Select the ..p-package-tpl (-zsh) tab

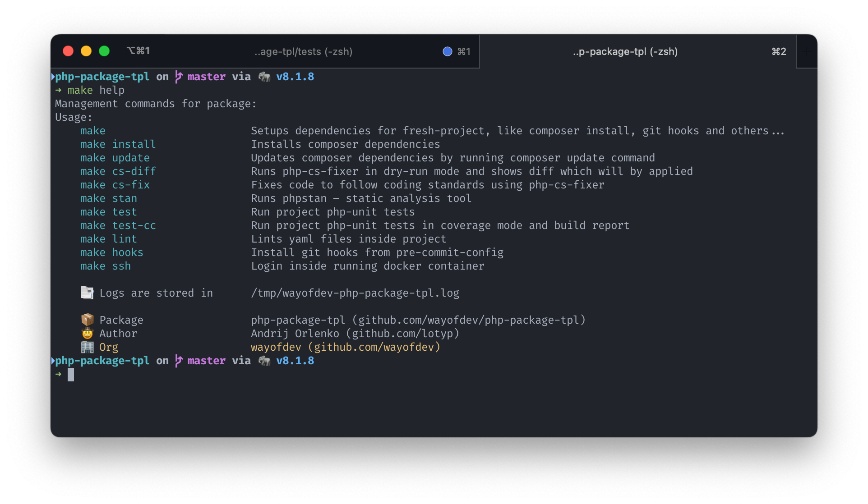coord(625,51)
